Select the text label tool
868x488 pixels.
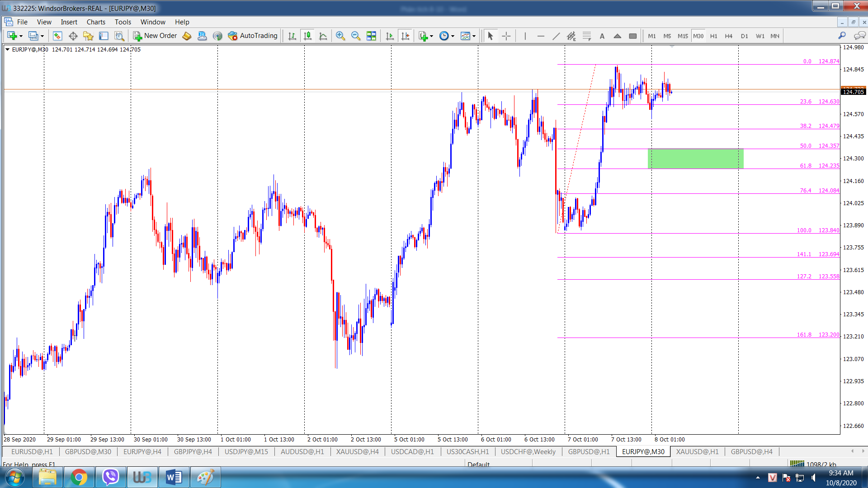pos(602,36)
